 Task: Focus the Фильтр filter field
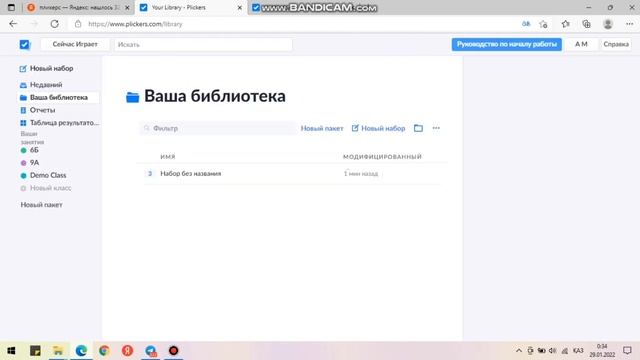pos(218,128)
